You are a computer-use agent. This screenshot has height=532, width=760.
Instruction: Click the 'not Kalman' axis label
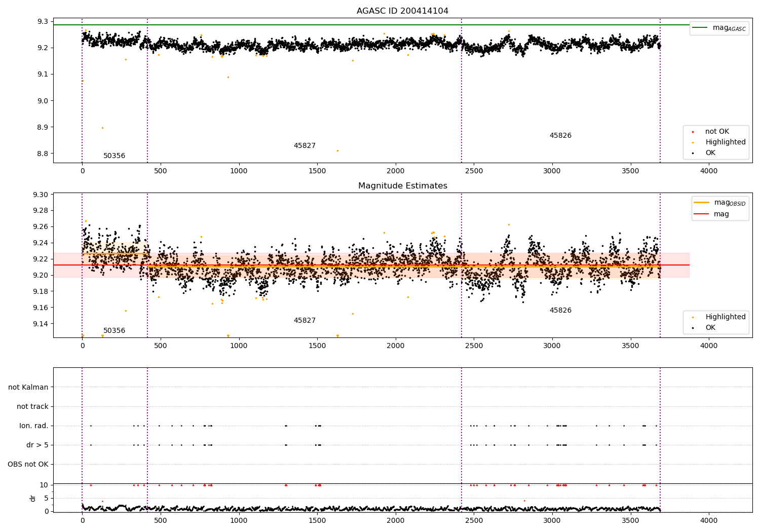(28, 387)
